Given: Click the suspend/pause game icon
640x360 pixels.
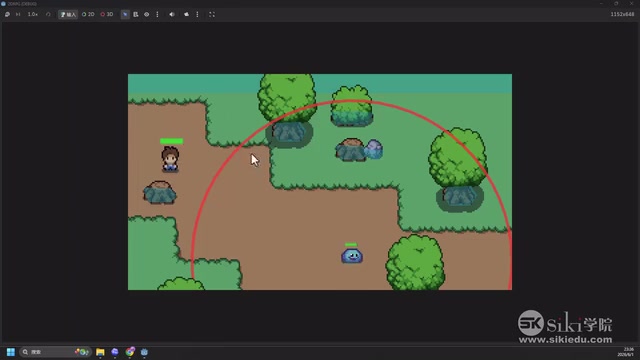Looking at the screenshot, I should [x=7, y=14].
